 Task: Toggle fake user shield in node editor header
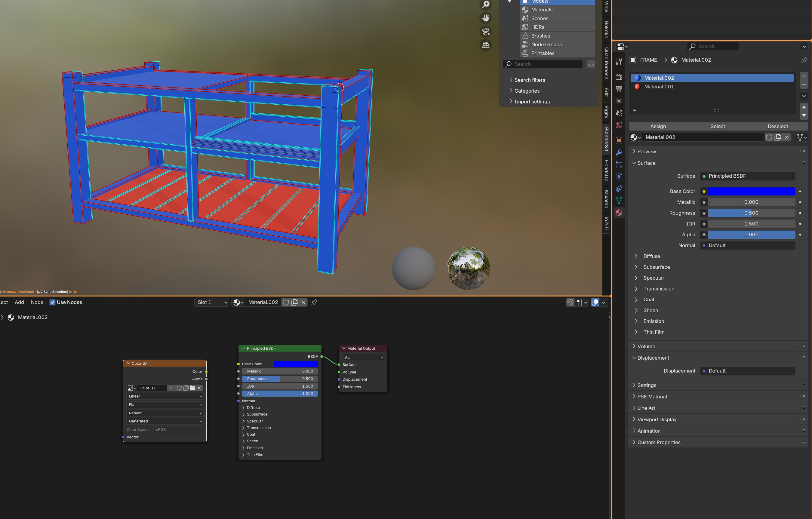coord(286,302)
